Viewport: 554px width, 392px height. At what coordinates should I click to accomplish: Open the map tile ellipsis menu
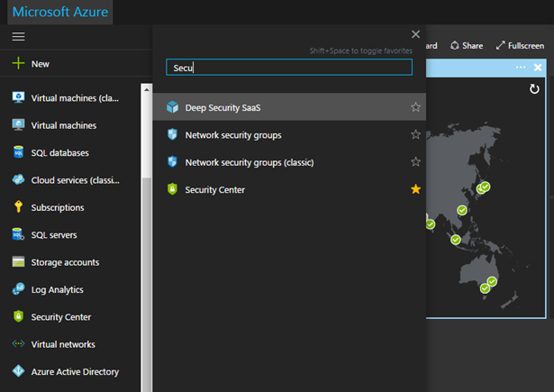[521, 68]
